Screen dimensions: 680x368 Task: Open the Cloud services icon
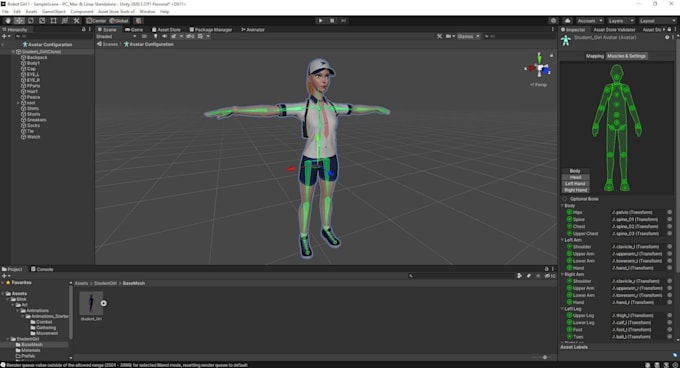567,21
